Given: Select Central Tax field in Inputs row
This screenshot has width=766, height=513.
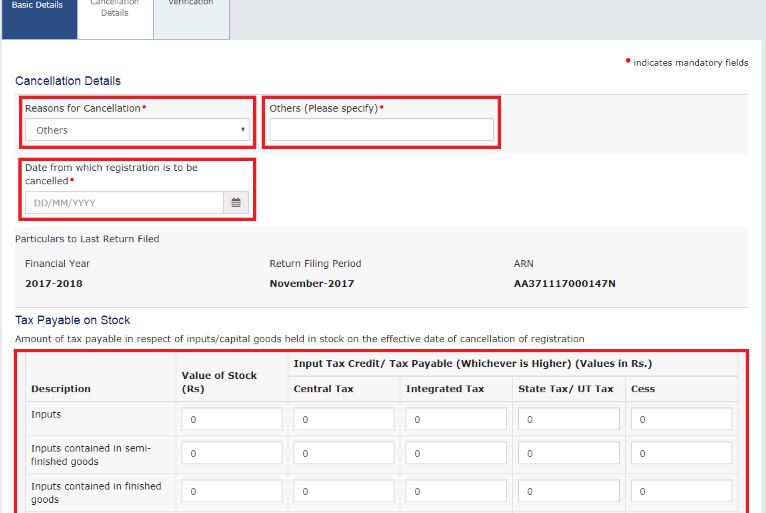Looking at the screenshot, I should coord(343,419).
